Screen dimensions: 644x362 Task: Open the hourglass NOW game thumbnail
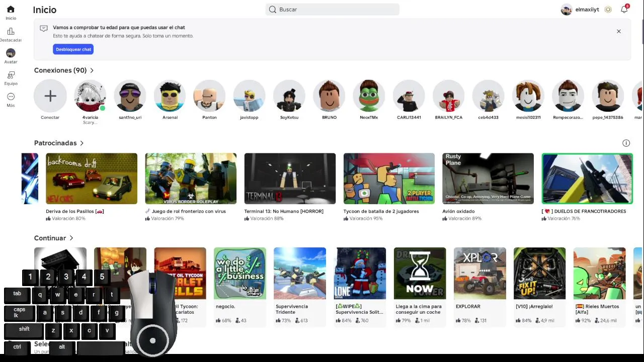420,273
